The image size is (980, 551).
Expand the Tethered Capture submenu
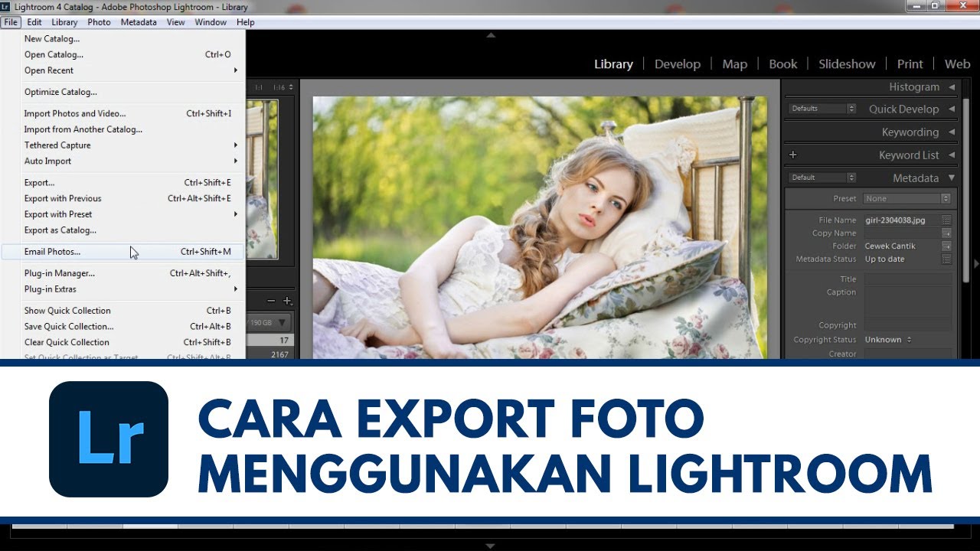(x=122, y=145)
